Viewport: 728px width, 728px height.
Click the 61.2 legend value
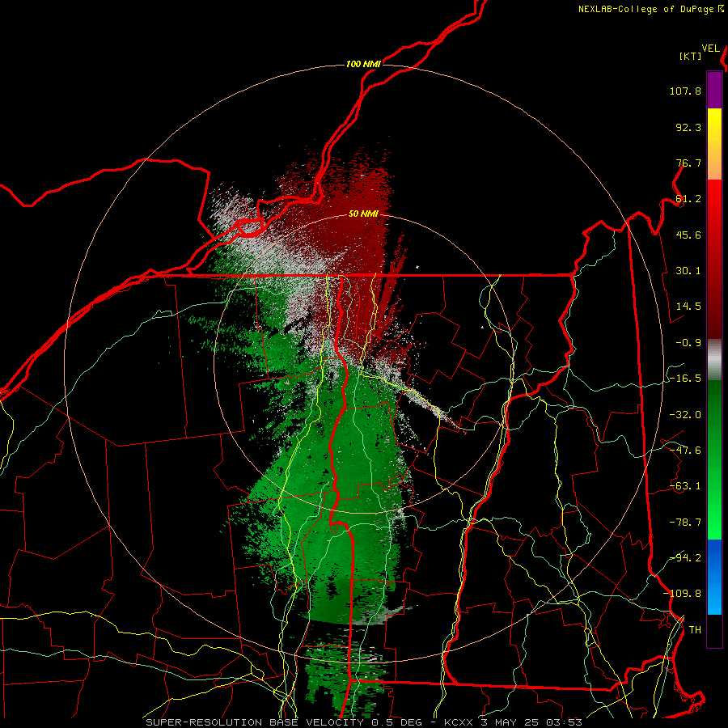pyautogui.click(x=688, y=199)
